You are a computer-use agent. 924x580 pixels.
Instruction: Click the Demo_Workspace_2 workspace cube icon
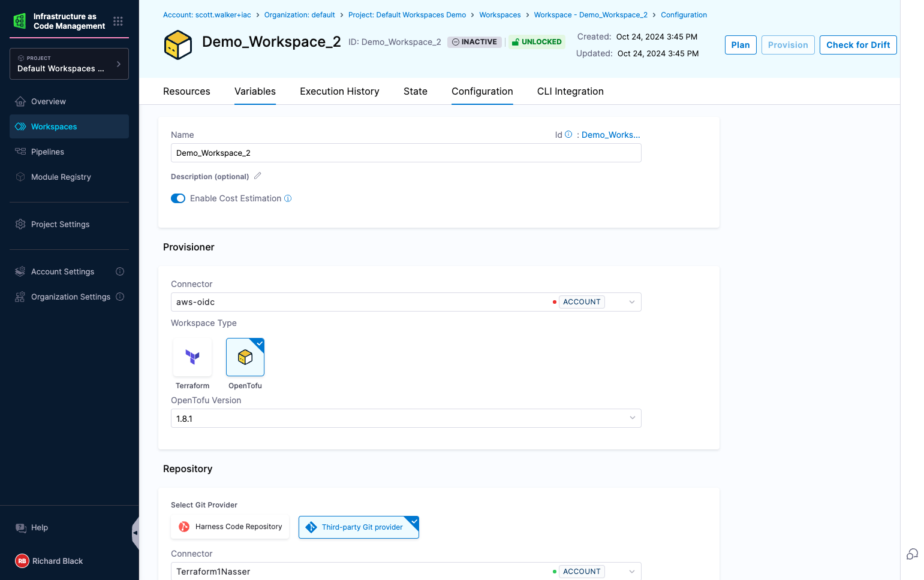178,45
